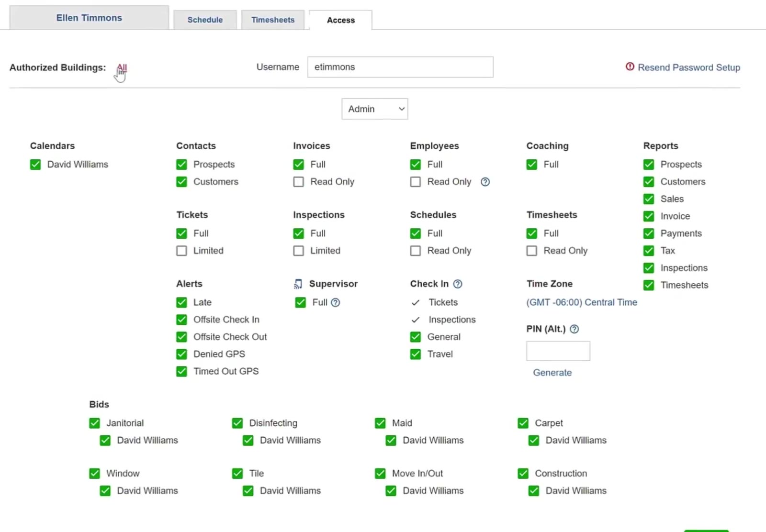Viewport: 766px width, 532px height.
Task: Uncheck the David Williams calendar checkbox
Action: [35, 165]
